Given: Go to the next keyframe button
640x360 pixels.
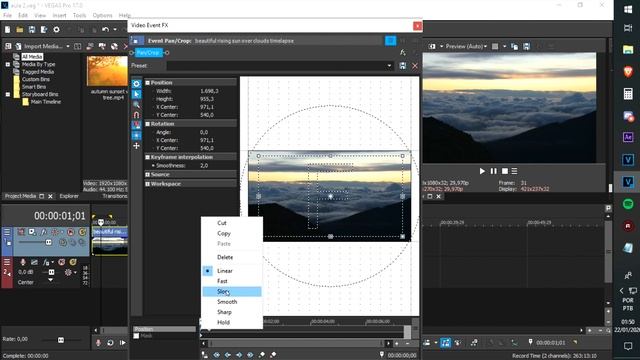Looking at the screenshot, I should coord(239,355).
